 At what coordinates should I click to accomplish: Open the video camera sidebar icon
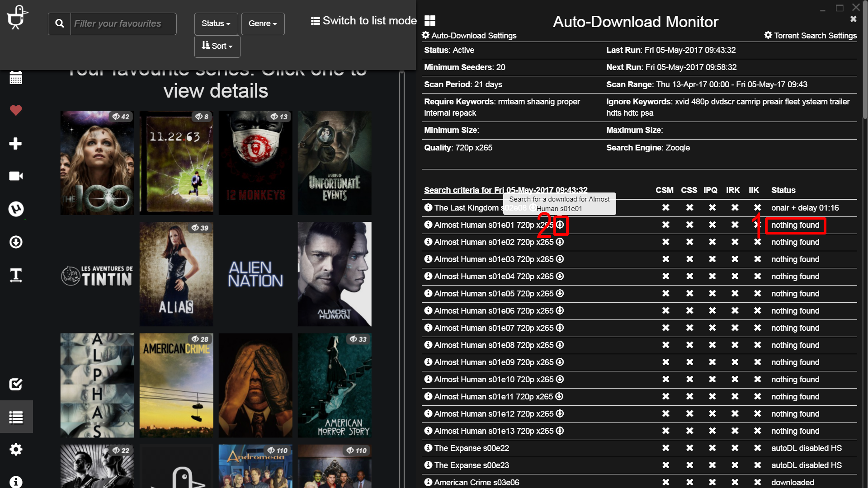(16, 176)
